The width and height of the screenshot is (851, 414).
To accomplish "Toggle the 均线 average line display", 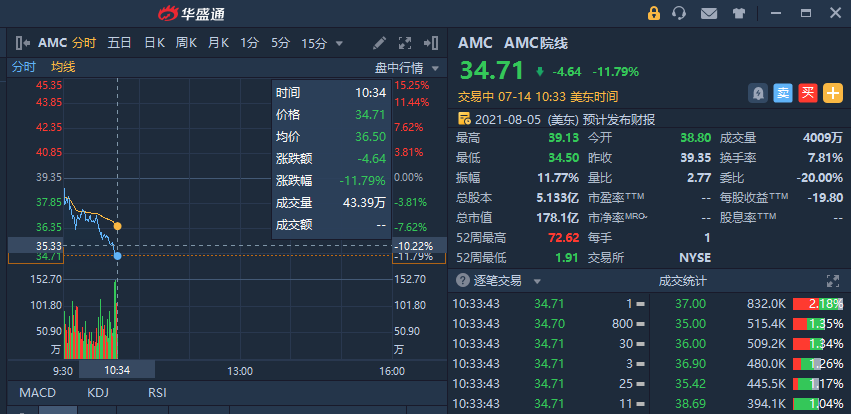I will click(x=63, y=67).
